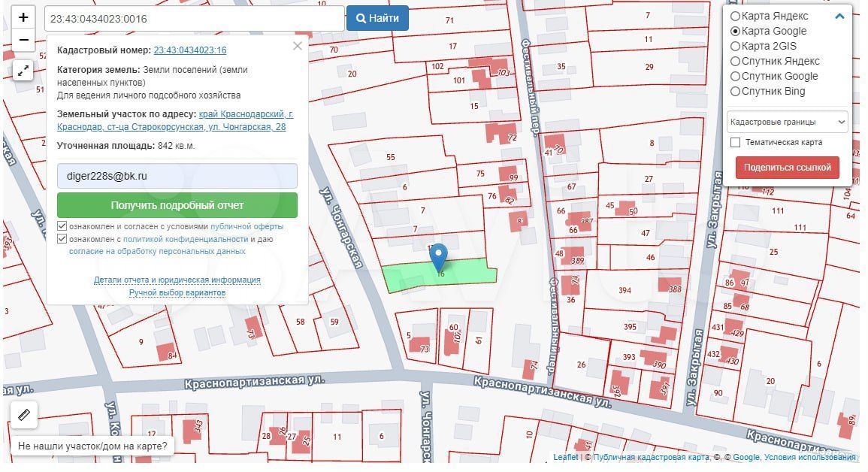Collapse the map layers panel
Image resolution: width=868 pixels, height=472 pixels.
click(x=839, y=16)
